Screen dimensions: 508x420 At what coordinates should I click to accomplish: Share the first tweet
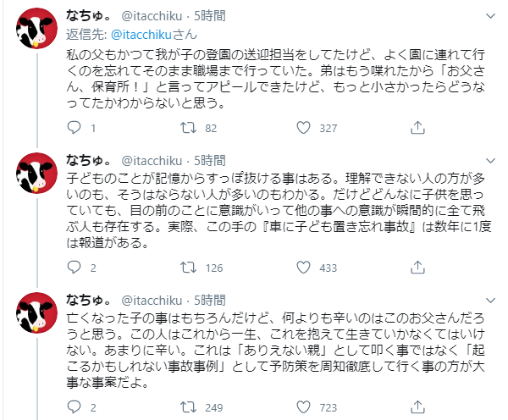(417, 128)
